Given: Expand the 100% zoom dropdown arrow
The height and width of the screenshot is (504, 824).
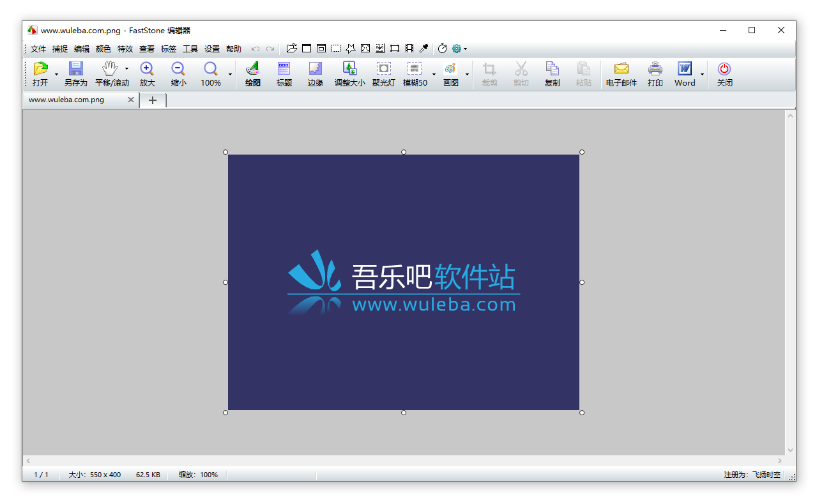Looking at the screenshot, I should tap(230, 75).
